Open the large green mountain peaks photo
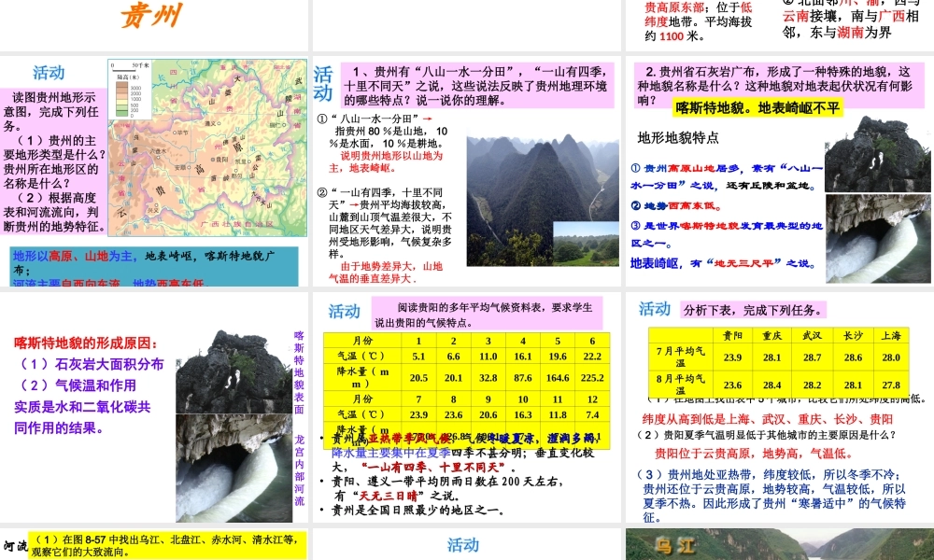The width and height of the screenshot is (934, 560). 542,200
